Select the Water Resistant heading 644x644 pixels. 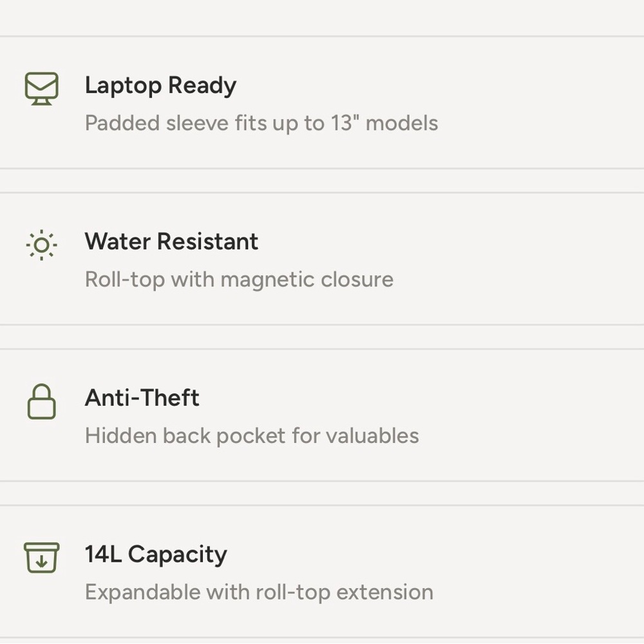tap(171, 241)
